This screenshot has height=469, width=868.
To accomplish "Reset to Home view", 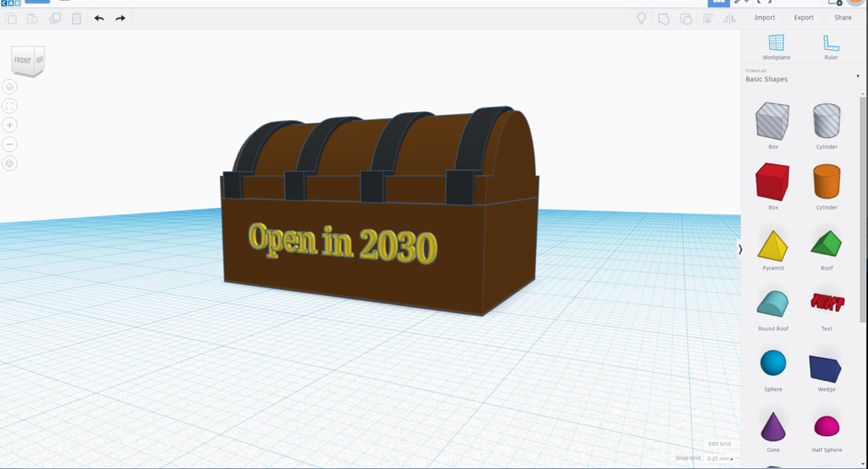I will (x=10, y=87).
